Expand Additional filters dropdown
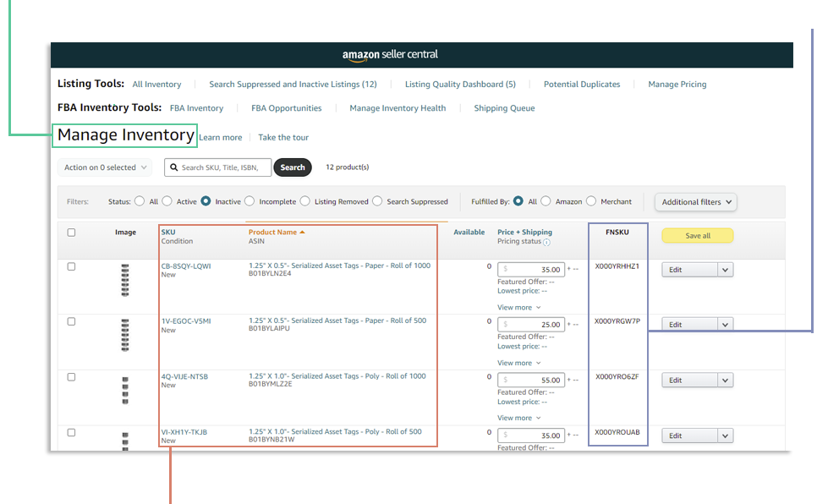 coord(695,202)
